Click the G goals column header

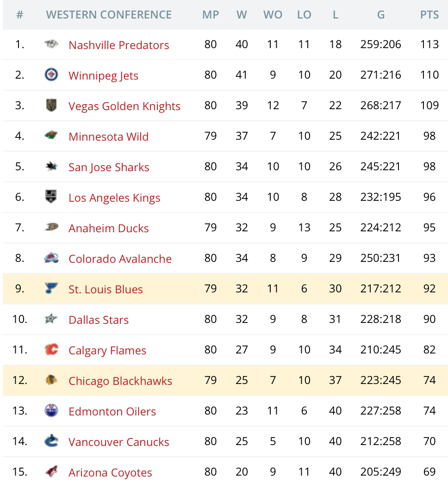pos(380,15)
